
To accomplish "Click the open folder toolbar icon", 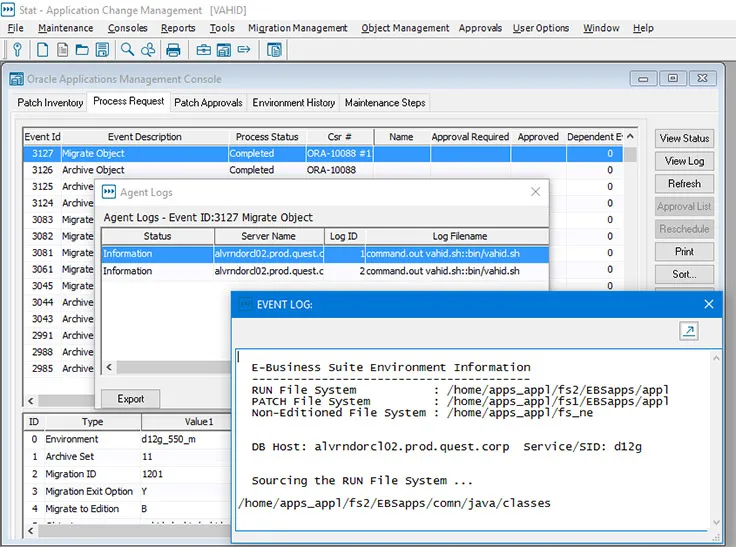I will pyautogui.click(x=82, y=49).
